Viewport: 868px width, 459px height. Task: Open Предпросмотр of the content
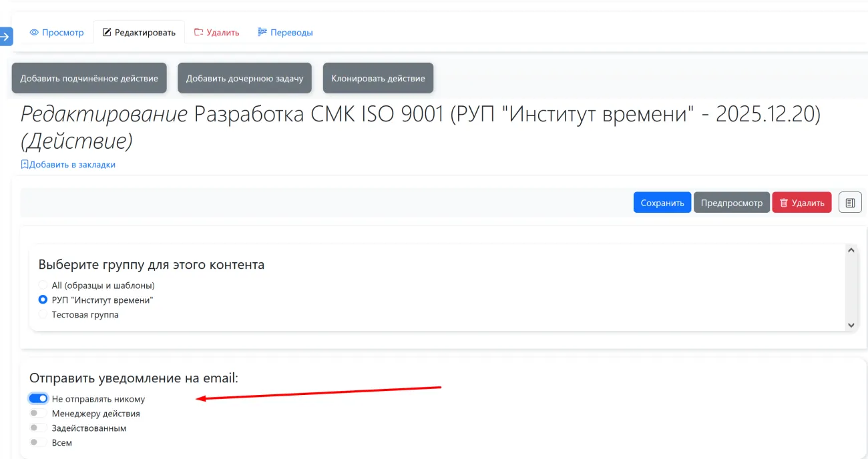[x=731, y=203]
